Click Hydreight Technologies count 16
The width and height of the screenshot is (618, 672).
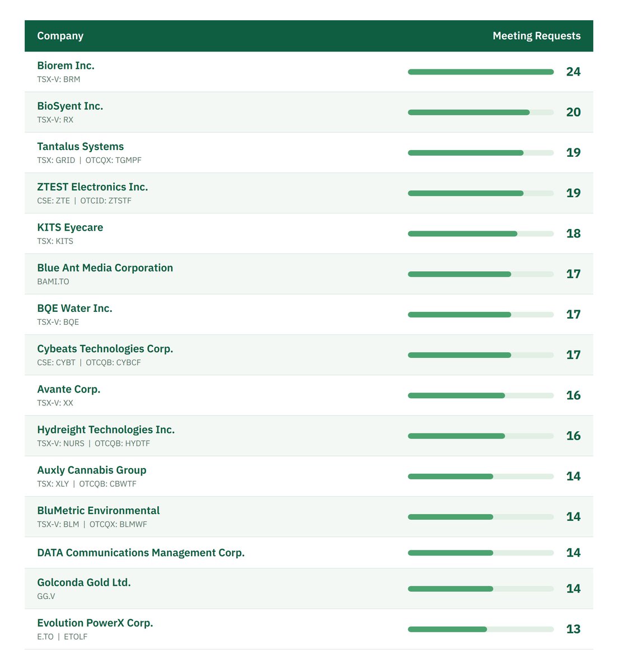point(573,436)
